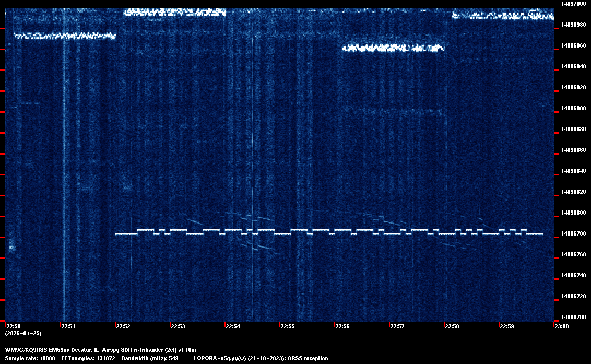Click the 22:50 time label
Image resolution: width=591 pixels, height=364 pixels.
point(14,327)
